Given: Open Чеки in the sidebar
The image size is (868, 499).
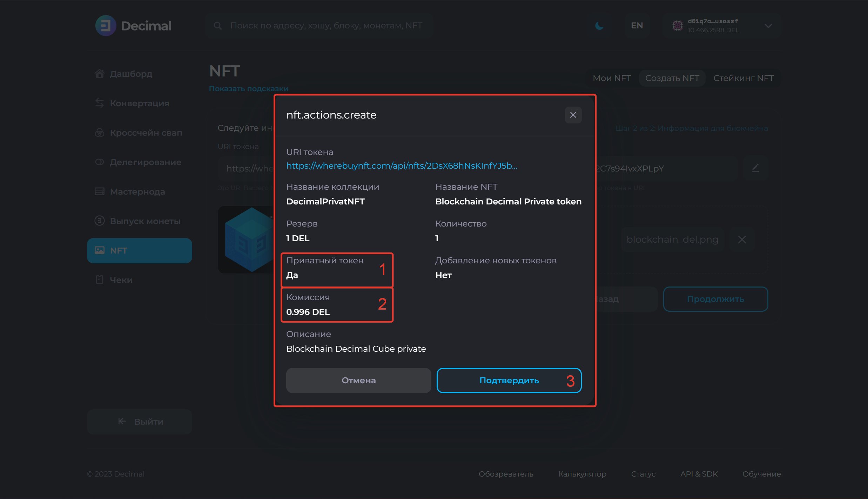Looking at the screenshot, I should [121, 280].
